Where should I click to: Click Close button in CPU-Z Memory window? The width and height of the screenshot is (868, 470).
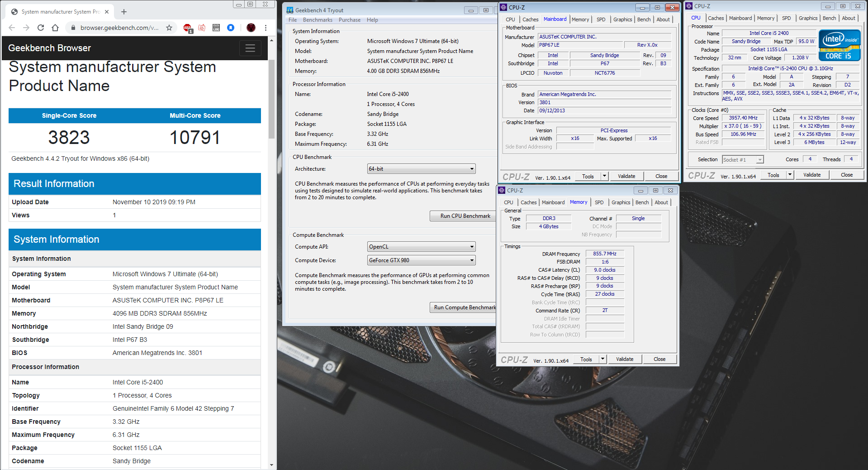coord(659,359)
